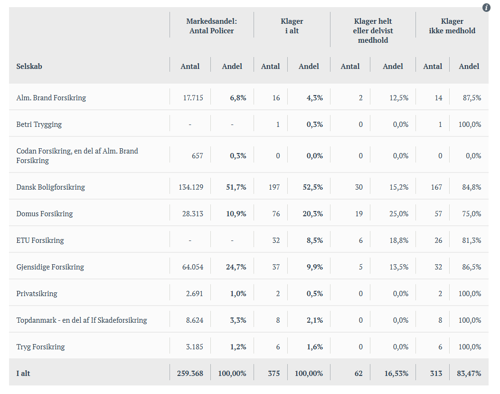Click Gjensidige Forsikring company name
500x394 pixels.
tap(50, 267)
